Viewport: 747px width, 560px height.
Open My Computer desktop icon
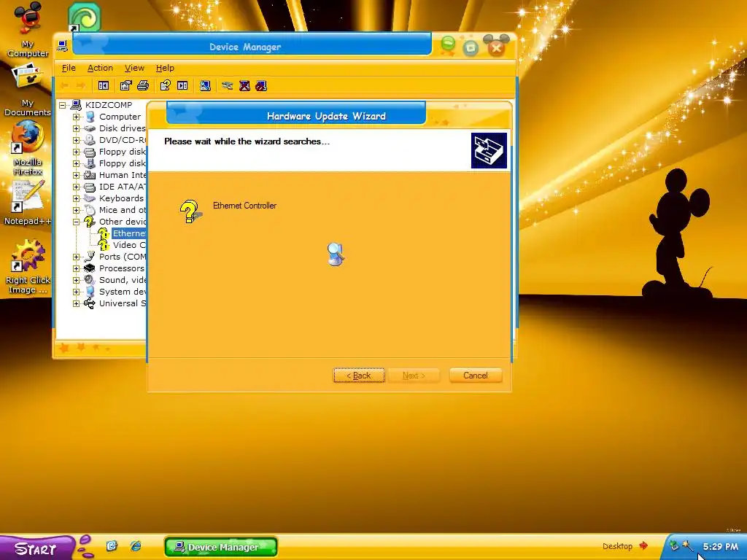tap(28, 29)
